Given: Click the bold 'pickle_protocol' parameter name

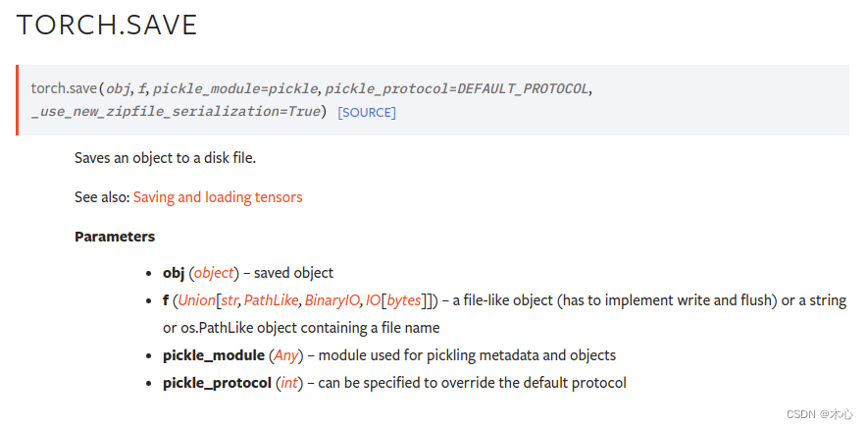Looking at the screenshot, I should coord(217,383).
